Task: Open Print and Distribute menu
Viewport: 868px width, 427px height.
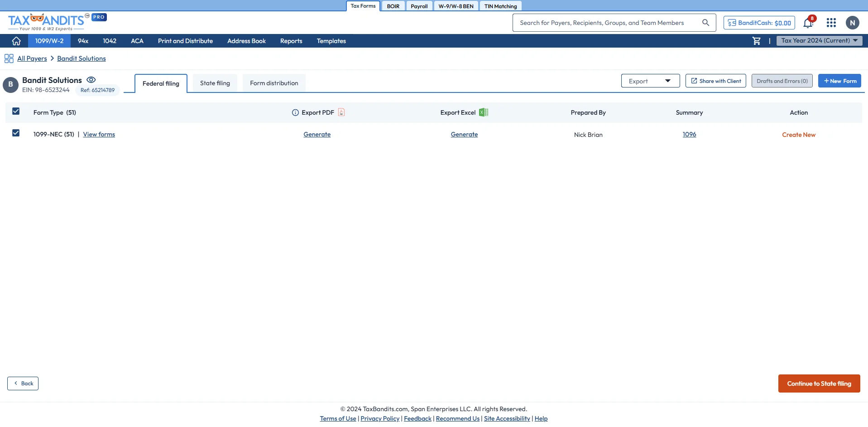Action: (x=185, y=41)
